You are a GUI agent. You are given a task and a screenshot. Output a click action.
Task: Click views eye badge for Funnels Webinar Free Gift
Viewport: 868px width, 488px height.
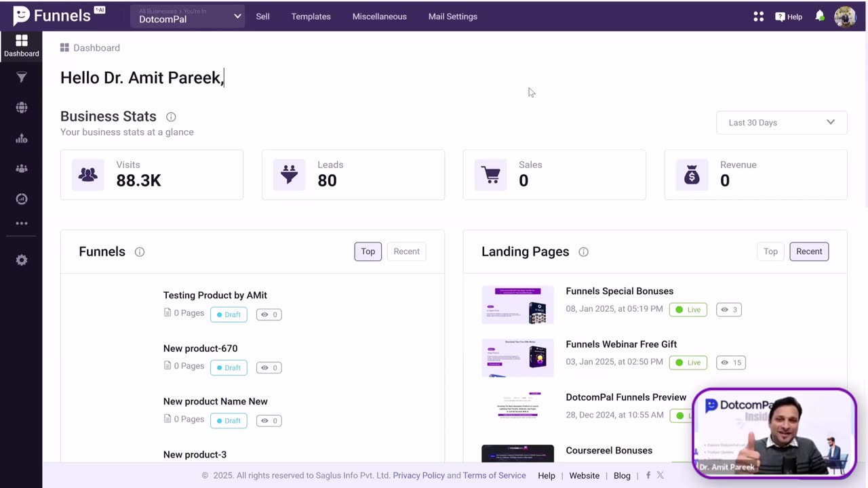(731, 363)
